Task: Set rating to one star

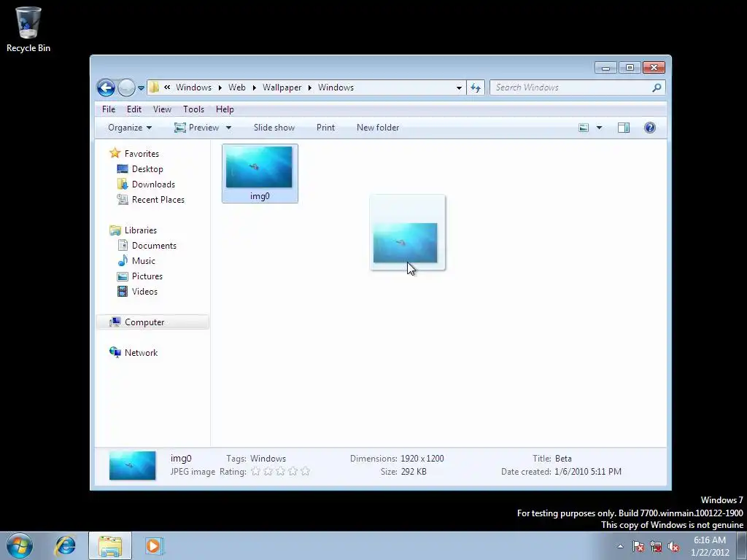Action: pyautogui.click(x=255, y=472)
